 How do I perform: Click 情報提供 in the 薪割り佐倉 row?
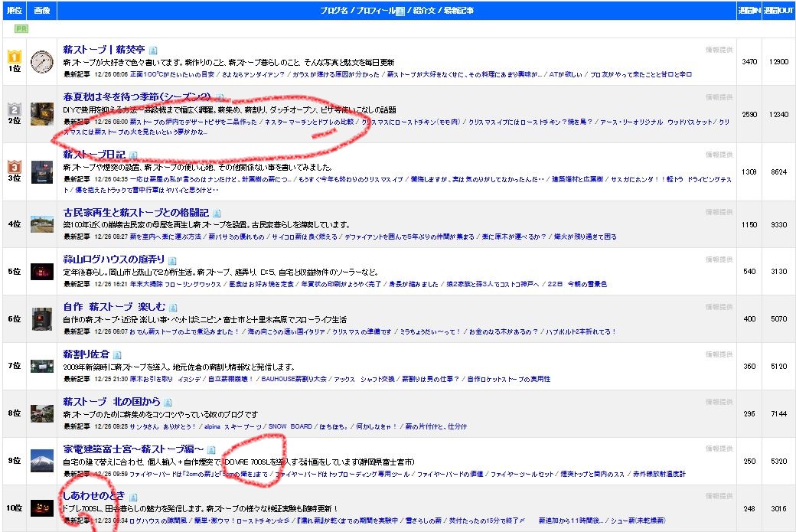pos(719,355)
